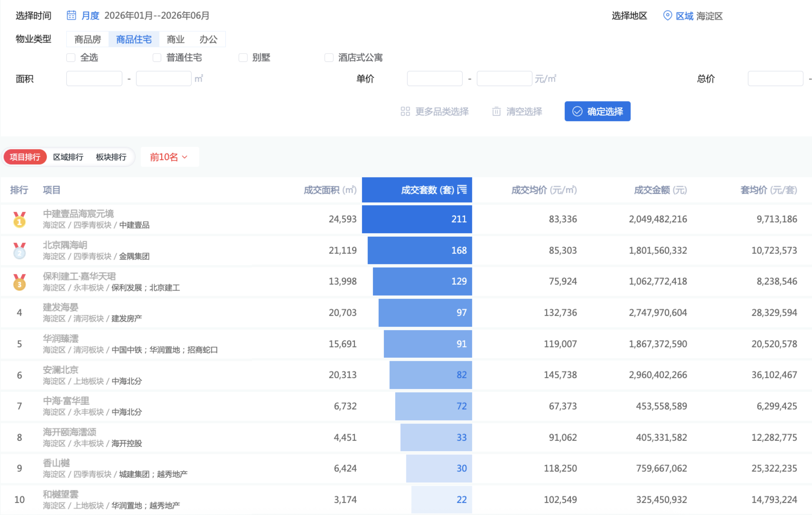
Task: Switch to 板块排行 ranking tab
Action: pos(111,157)
